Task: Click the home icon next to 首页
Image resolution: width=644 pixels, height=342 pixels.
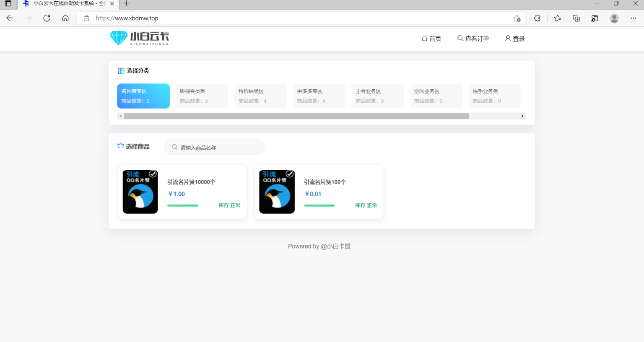Action: tap(425, 38)
